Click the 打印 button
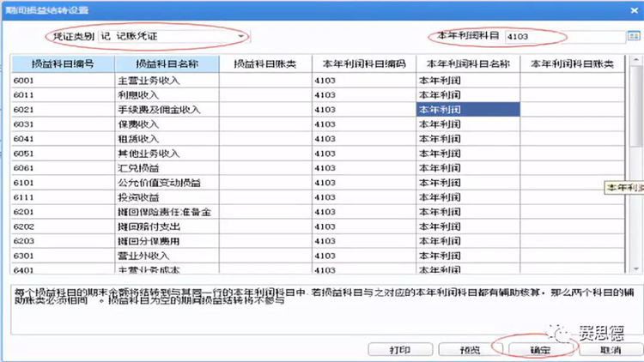 pyautogui.click(x=398, y=350)
